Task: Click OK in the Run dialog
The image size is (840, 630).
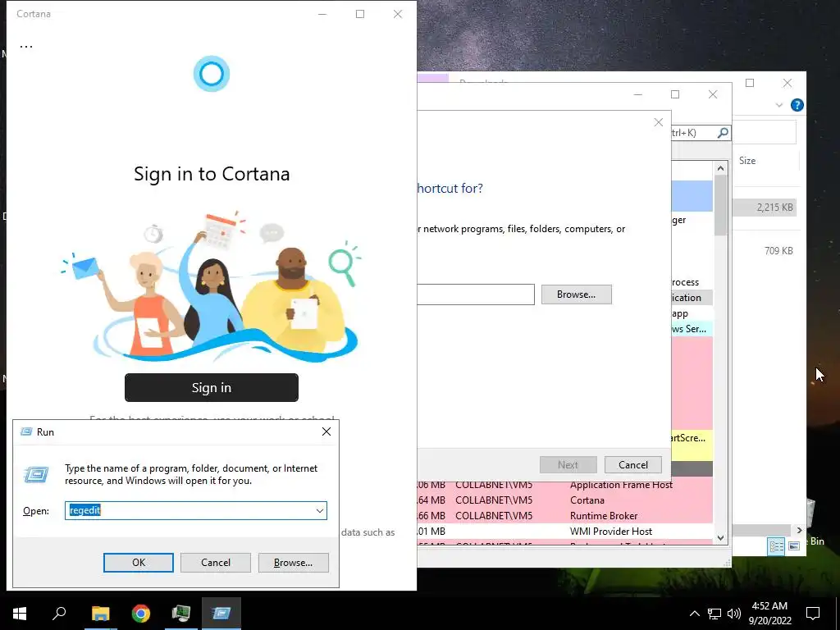Action: tap(138, 563)
